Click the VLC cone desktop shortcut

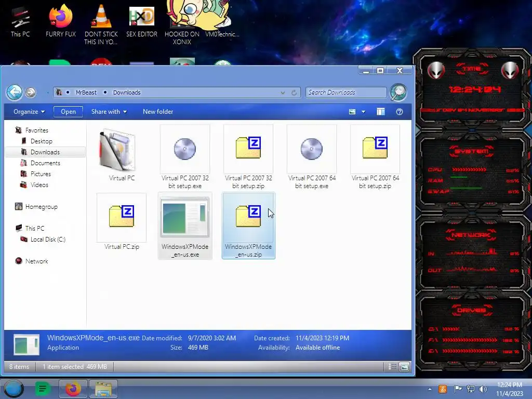pos(101,24)
